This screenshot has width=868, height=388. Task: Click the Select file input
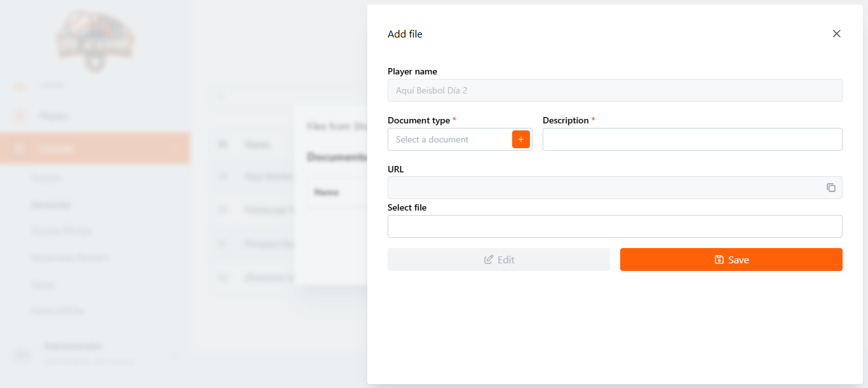click(615, 226)
